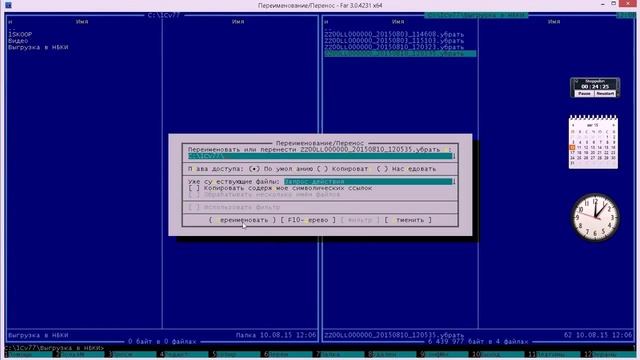Click key bar item 1 at bottom

pos(28,354)
